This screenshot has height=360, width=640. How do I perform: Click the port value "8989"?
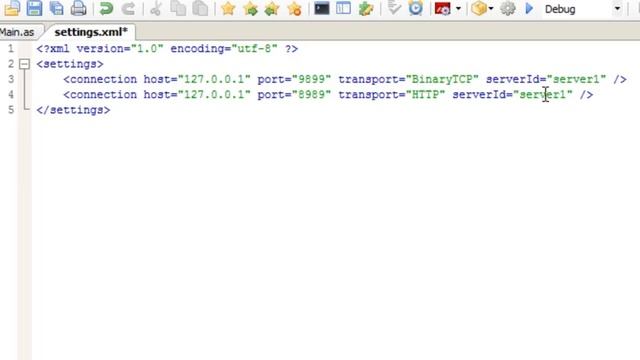click(x=311, y=95)
